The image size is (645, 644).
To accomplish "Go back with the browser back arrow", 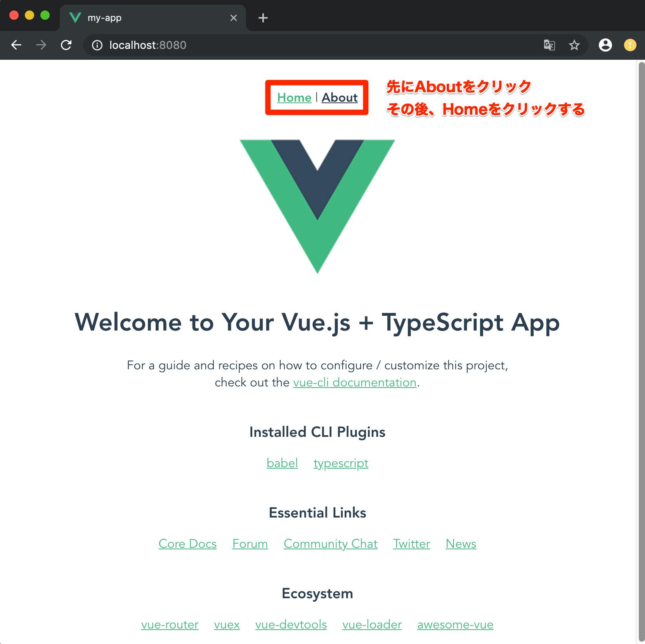I will (x=16, y=45).
